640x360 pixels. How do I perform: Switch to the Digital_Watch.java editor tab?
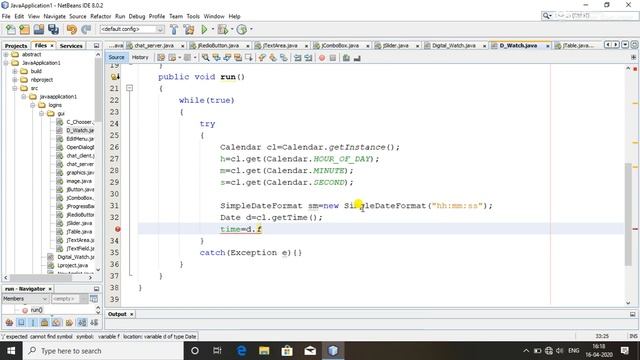coord(453,46)
